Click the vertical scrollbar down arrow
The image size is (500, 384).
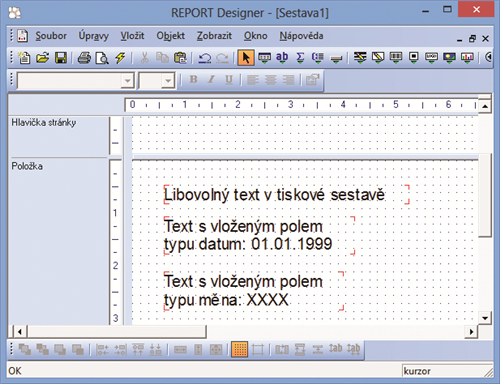click(485, 318)
